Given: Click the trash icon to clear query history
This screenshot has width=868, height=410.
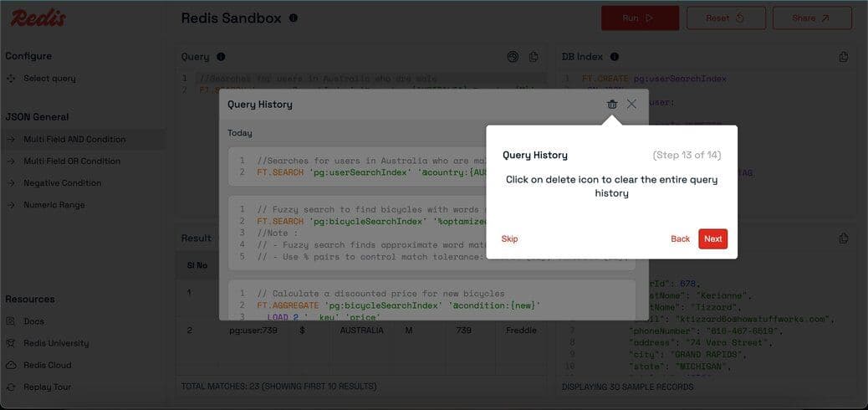Looking at the screenshot, I should pos(612,104).
